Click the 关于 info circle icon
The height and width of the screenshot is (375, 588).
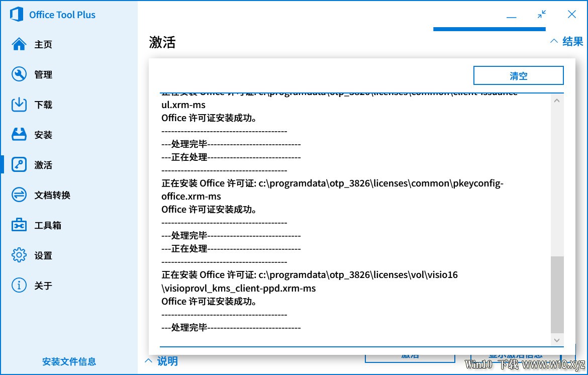tap(19, 286)
